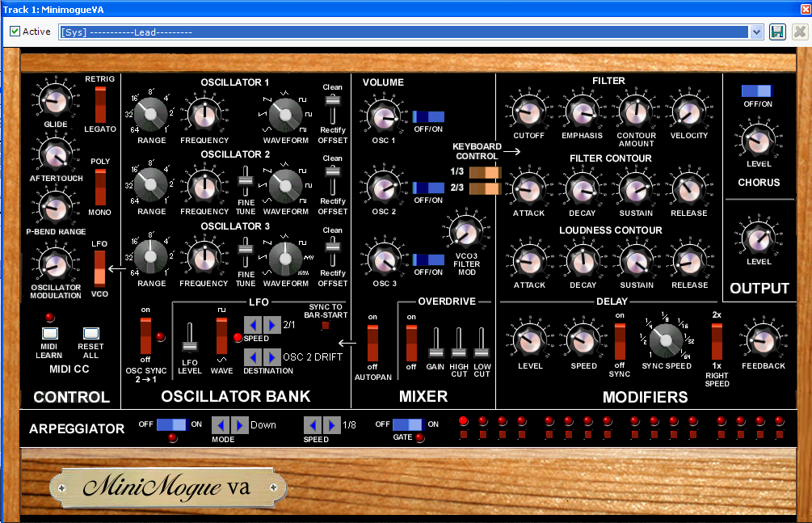Click the Aftertouch knob
The image size is (812, 523).
56,155
